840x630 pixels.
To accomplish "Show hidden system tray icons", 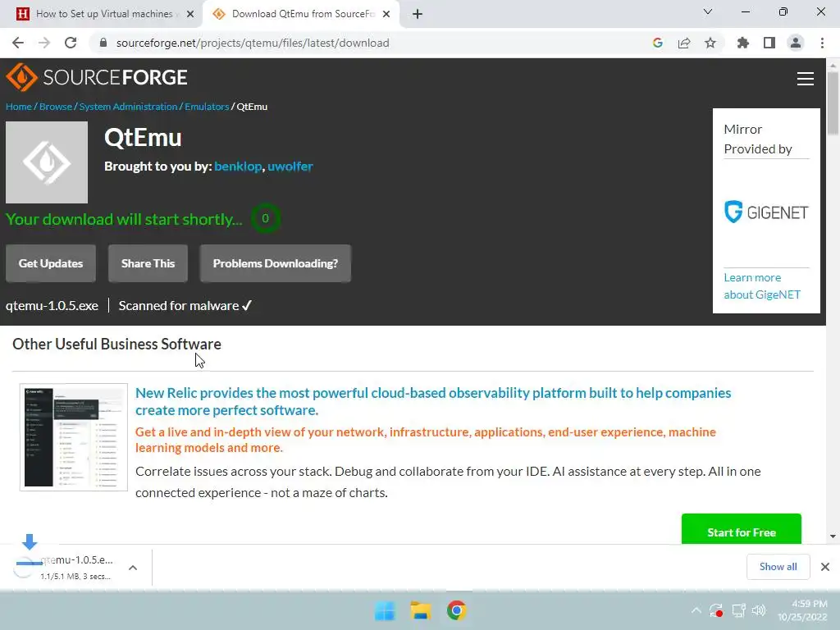I will 696,610.
